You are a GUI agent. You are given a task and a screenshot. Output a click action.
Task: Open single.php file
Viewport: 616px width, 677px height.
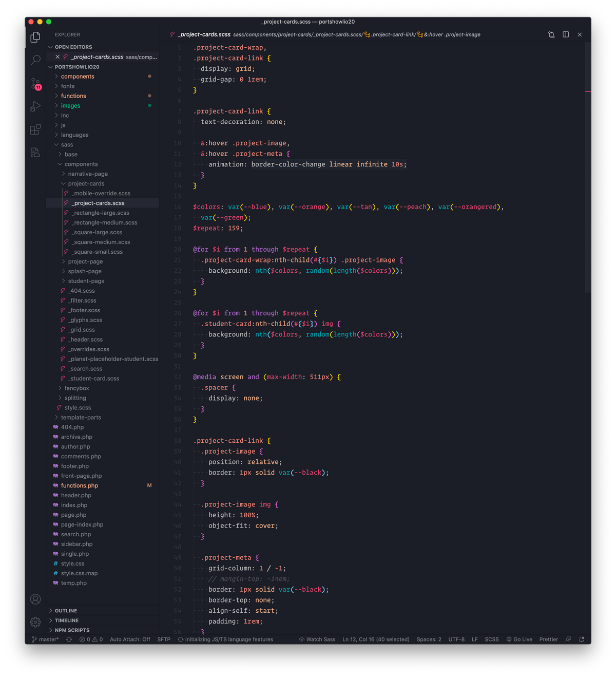[103, 554]
